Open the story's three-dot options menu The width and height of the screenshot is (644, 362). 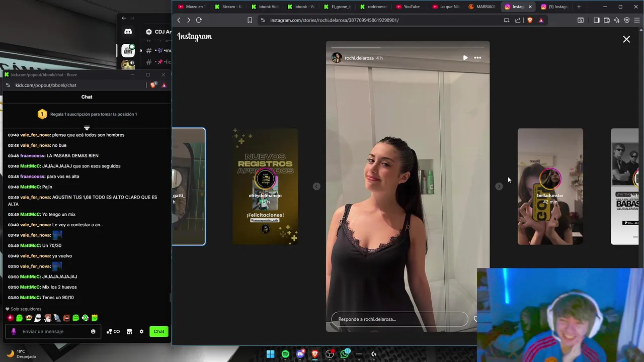pyautogui.click(x=477, y=58)
